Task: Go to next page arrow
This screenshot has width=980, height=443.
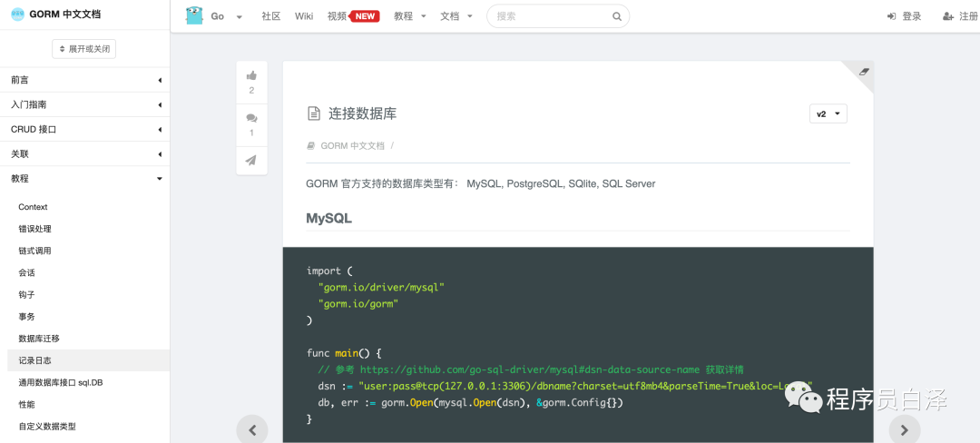Action: [x=905, y=429]
